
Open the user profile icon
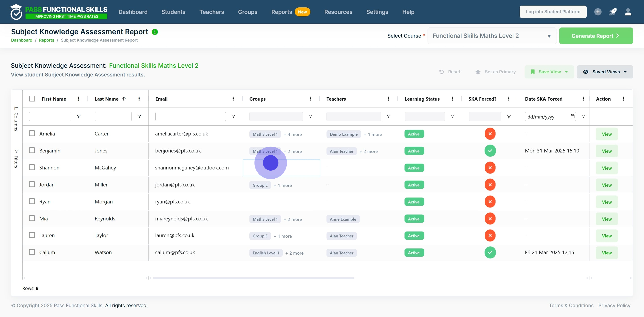pyautogui.click(x=628, y=12)
